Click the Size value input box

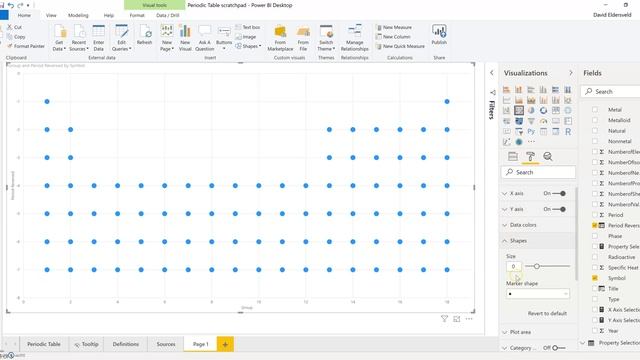513,267
